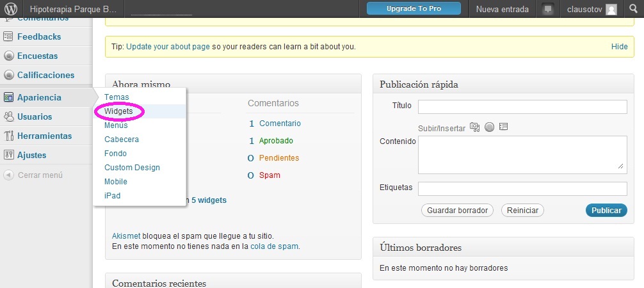This screenshot has width=644, height=288.
Task: Click the add poll circle icon
Action: [x=489, y=127]
